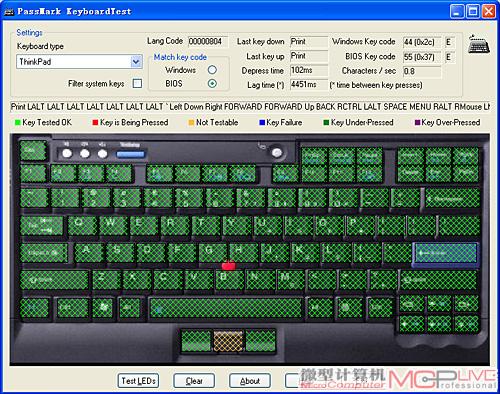Image resolution: width=500 pixels, height=394 pixels.
Task: Click the key press history text strip
Action: click(x=250, y=107)
